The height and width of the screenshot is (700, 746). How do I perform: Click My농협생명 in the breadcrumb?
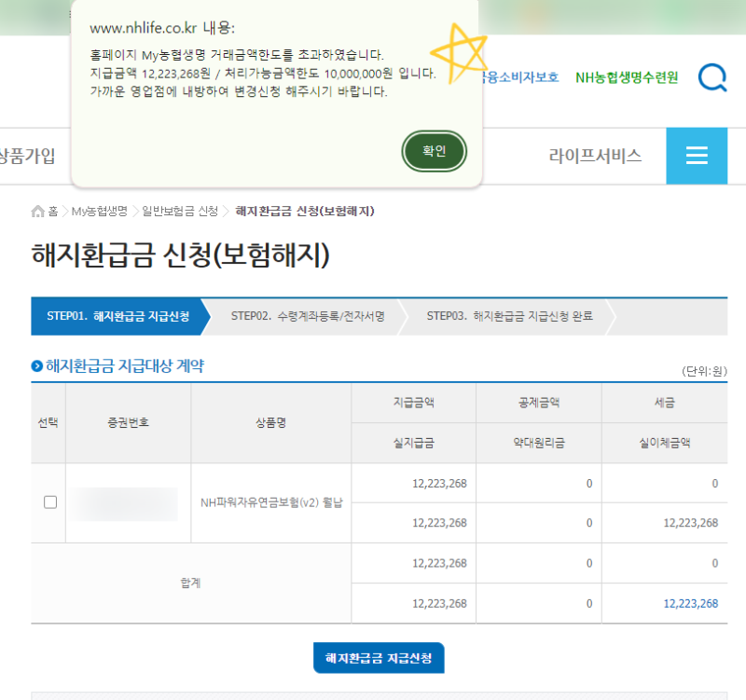coord(100,212)
